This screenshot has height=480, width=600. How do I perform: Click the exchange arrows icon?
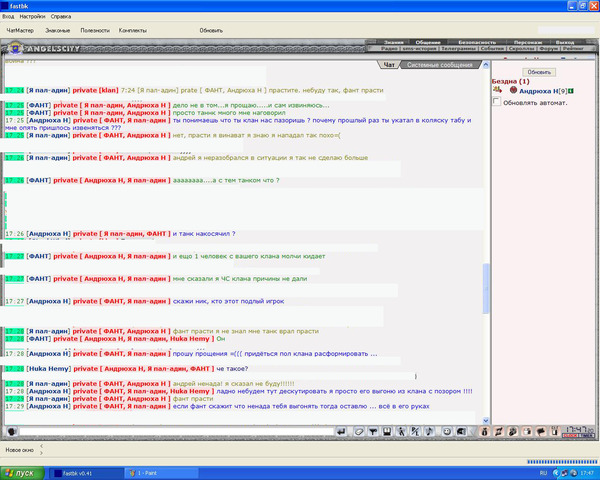[x=499, y=432]
